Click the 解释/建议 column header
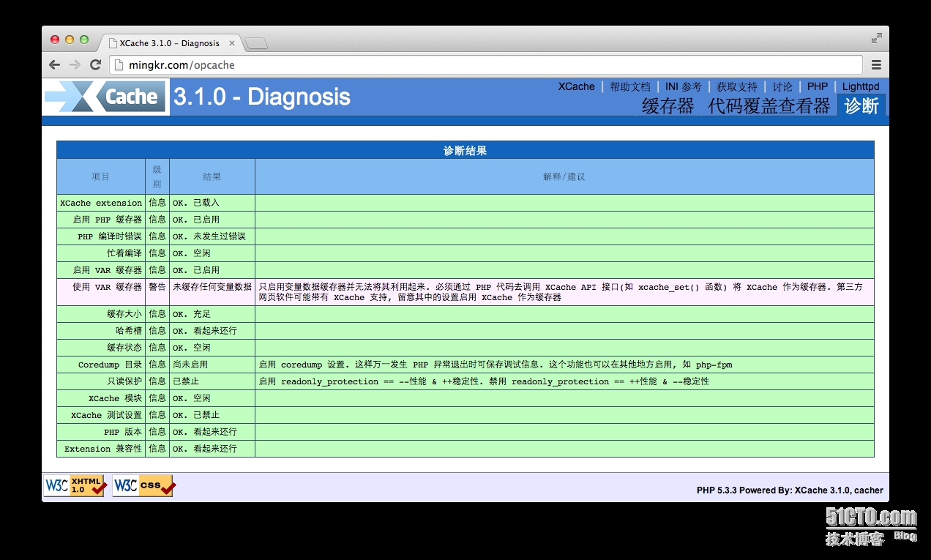The width and height of the screenshot is (931, 560). tap(564, 176)
